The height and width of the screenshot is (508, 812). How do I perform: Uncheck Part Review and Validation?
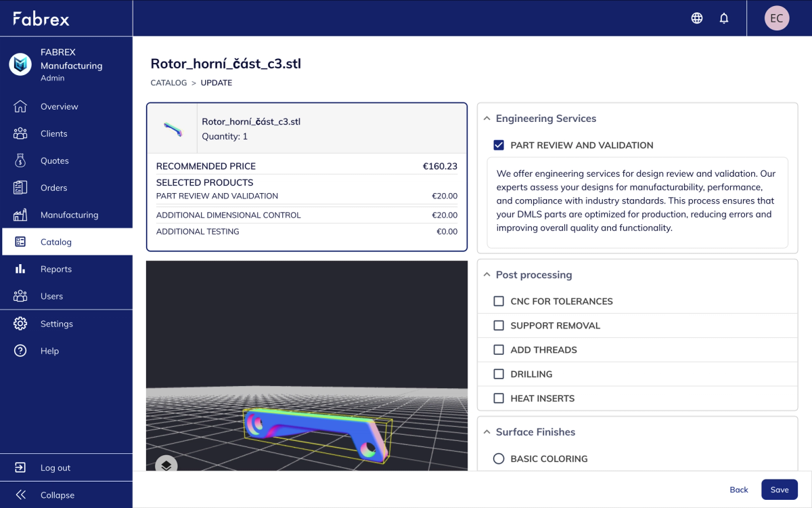499,145
